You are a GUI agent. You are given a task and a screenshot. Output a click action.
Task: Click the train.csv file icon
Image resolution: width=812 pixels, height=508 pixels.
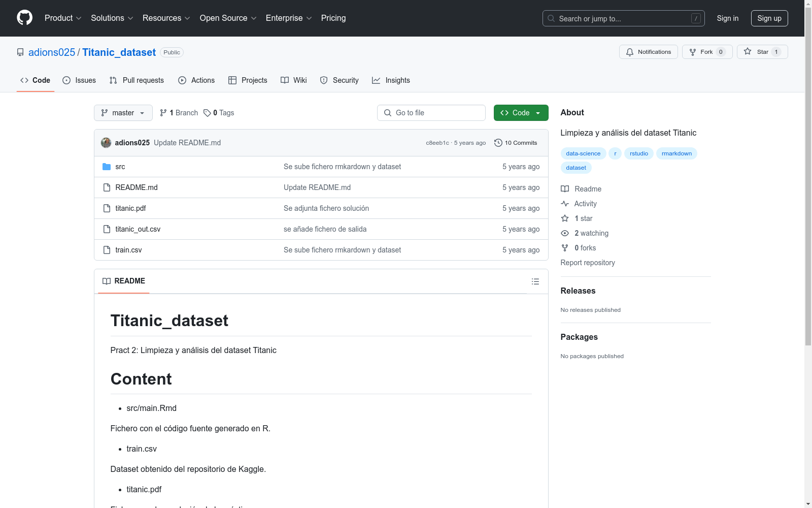click(x=107, y=250)
